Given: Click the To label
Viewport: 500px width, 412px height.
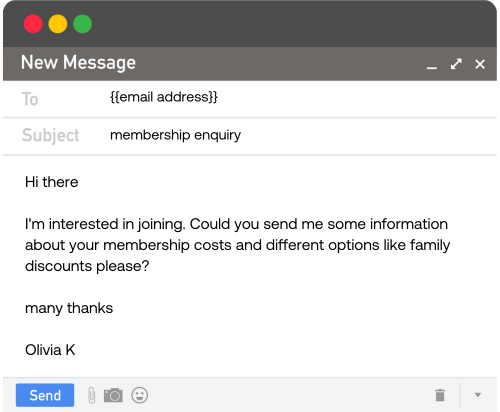Looking at the screenshot, I should coord(30,99).
